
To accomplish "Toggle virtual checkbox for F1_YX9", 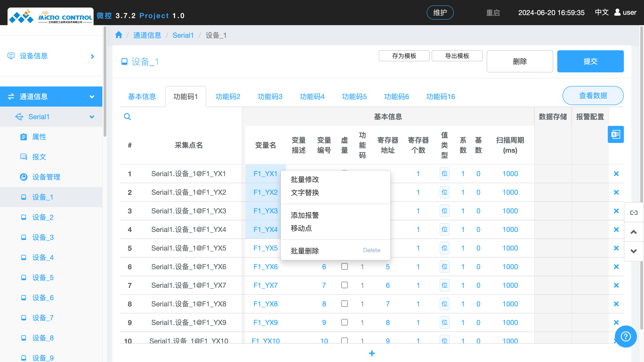I will [x=344, y=322].
